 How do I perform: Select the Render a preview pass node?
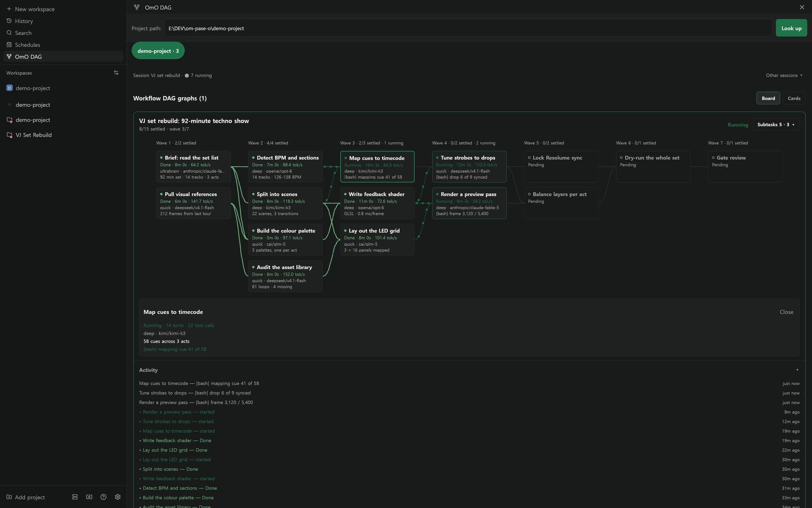point(469,203)
